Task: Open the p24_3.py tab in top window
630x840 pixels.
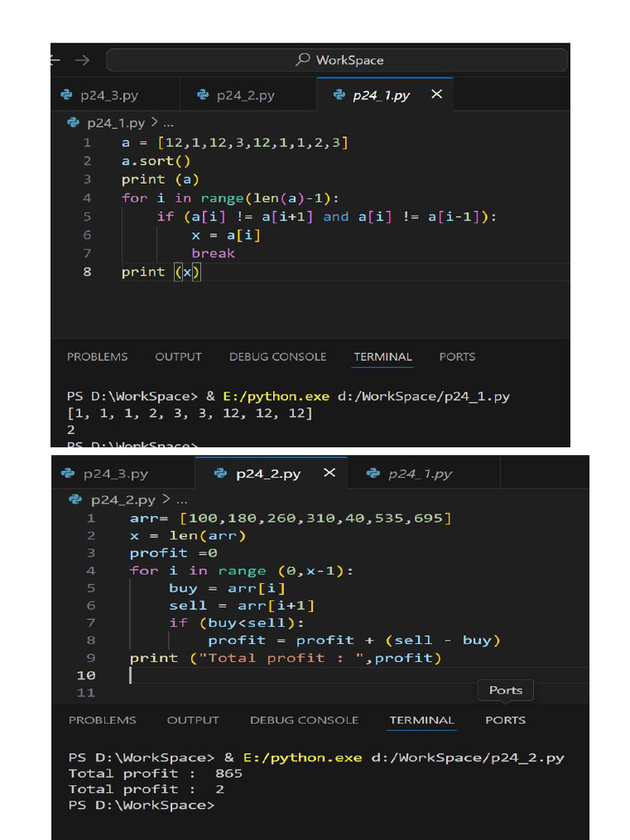Action: (115, 95)
